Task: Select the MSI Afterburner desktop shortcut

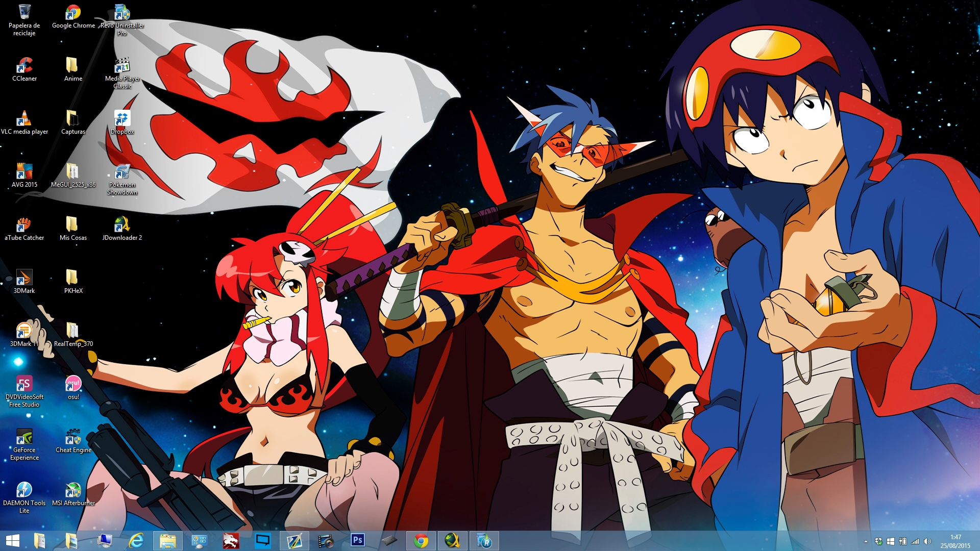Action: coord(73,494)
